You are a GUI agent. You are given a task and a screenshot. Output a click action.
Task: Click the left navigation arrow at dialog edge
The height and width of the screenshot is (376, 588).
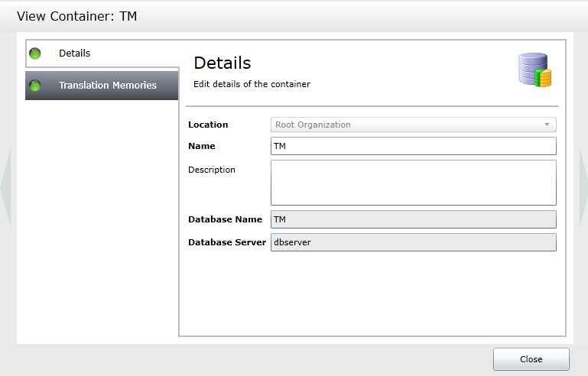(x=5, y=187)
